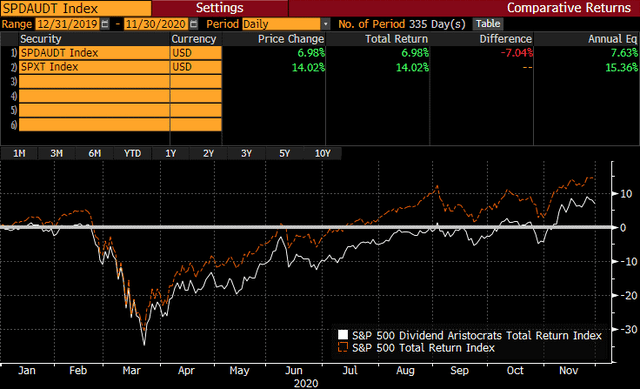
Task: Click the empty currency field in row 3
Action: [196, 82]
